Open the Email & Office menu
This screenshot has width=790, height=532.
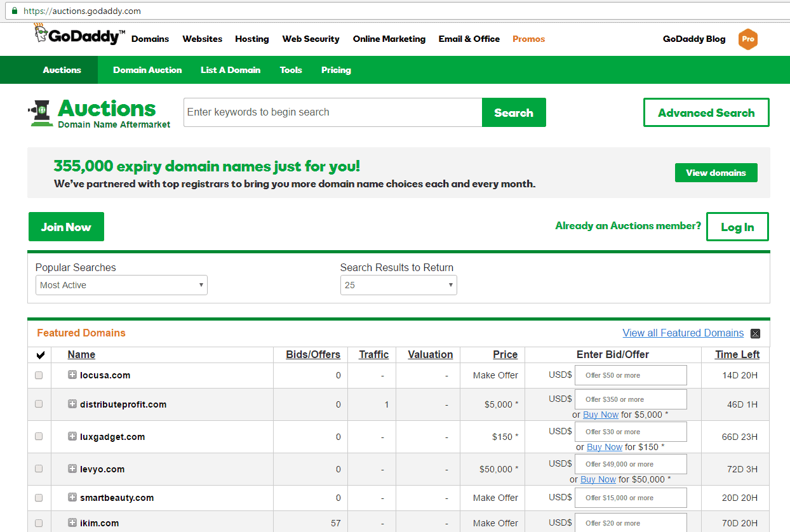click(469, 39)
